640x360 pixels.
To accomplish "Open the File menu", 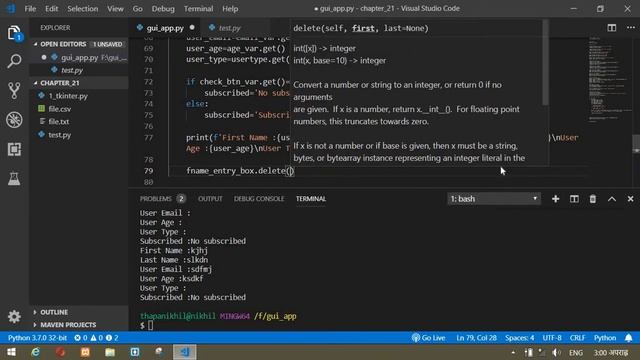I will [30, 9].
